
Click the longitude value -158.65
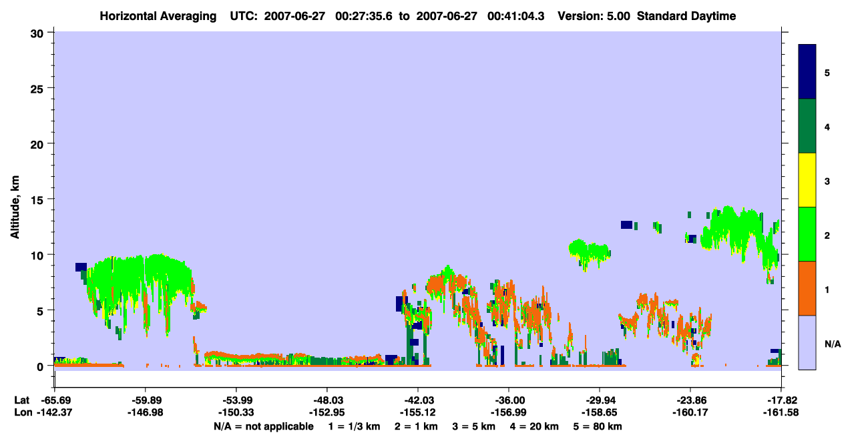coord(600,412)
